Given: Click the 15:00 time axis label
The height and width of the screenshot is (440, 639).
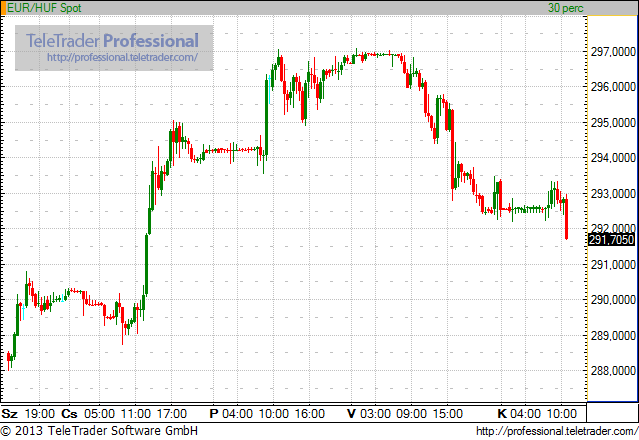Looking at the screenshot, I should [447, 414].
